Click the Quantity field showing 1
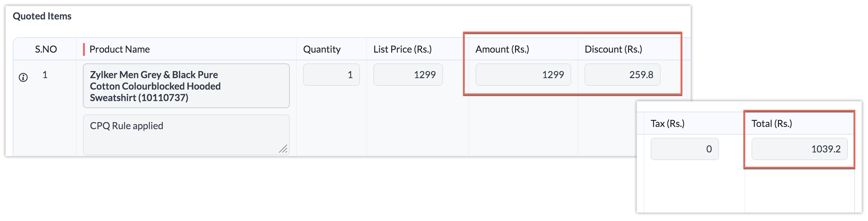868x221 pixels. 331,75
